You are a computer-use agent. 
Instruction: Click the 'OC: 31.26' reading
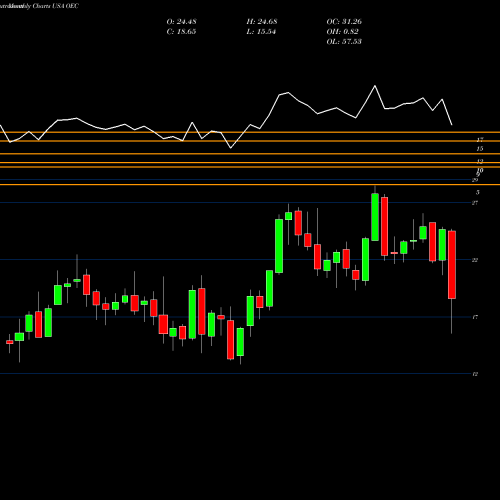tap(344, 22)
